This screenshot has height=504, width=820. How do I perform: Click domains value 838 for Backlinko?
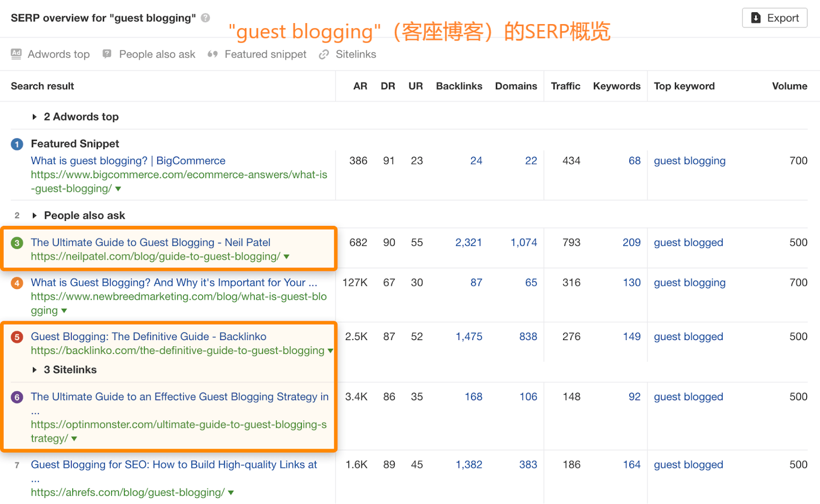(528, 337)
